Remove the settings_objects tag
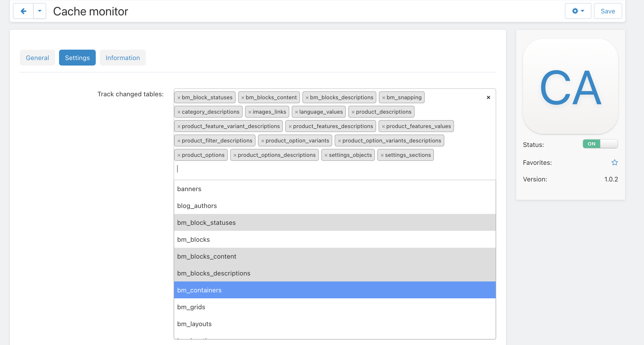The image size is (644, 345). tap(325, 155)
